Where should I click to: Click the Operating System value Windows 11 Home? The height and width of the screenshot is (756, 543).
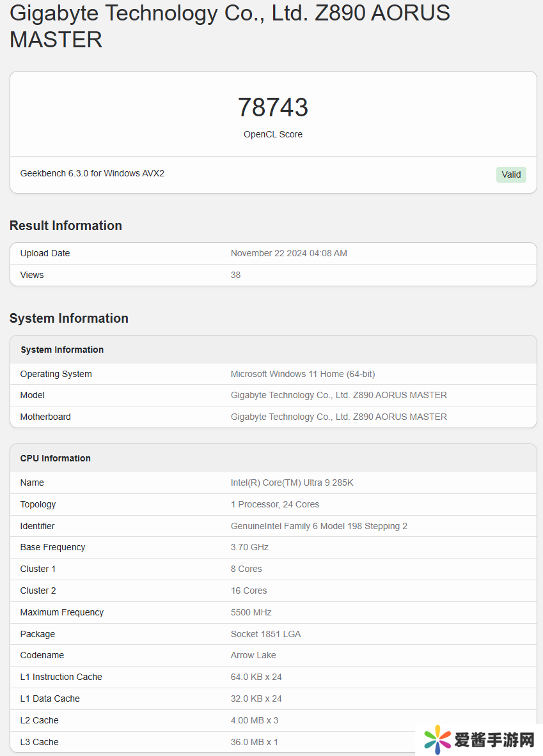pyautogui.click(x=303, y=374)
